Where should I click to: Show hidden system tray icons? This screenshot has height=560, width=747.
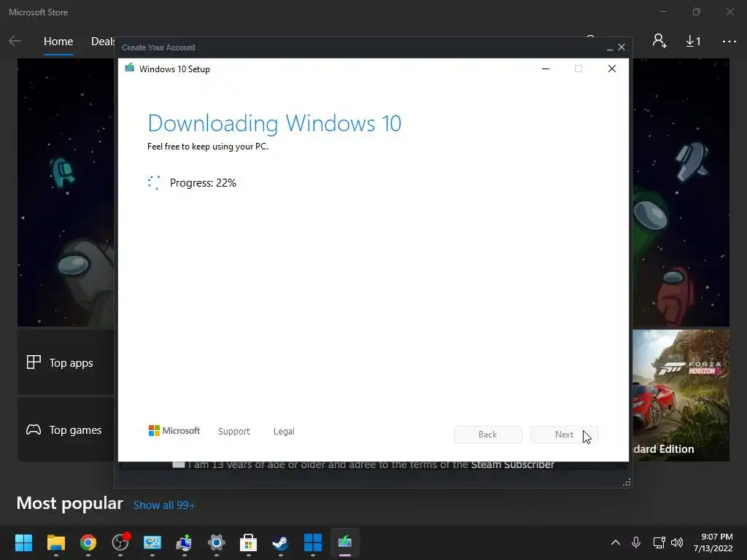tap(616, 542)
